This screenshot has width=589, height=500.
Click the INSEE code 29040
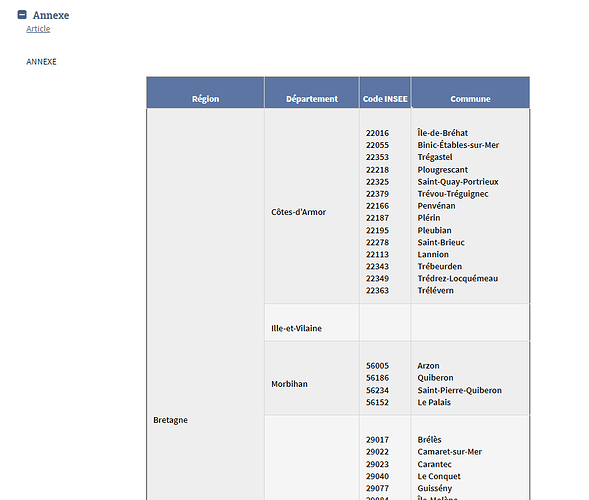[x=377, y=476]
